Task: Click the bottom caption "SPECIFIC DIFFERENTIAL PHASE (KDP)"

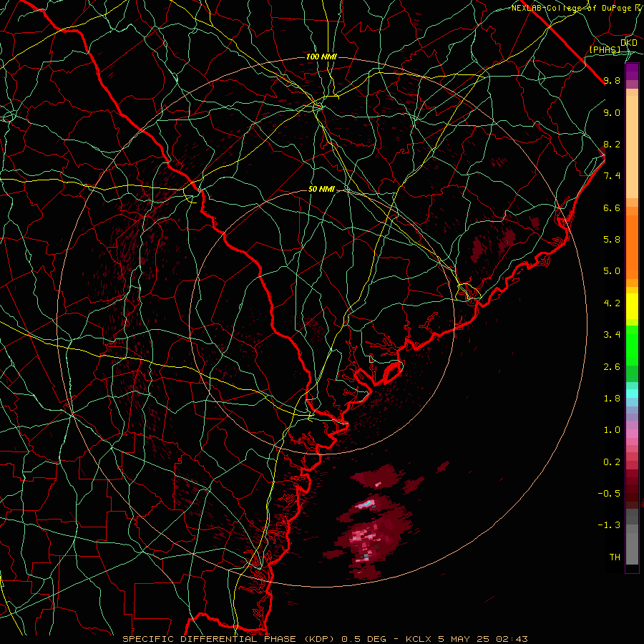Action: tap(230, 639)
